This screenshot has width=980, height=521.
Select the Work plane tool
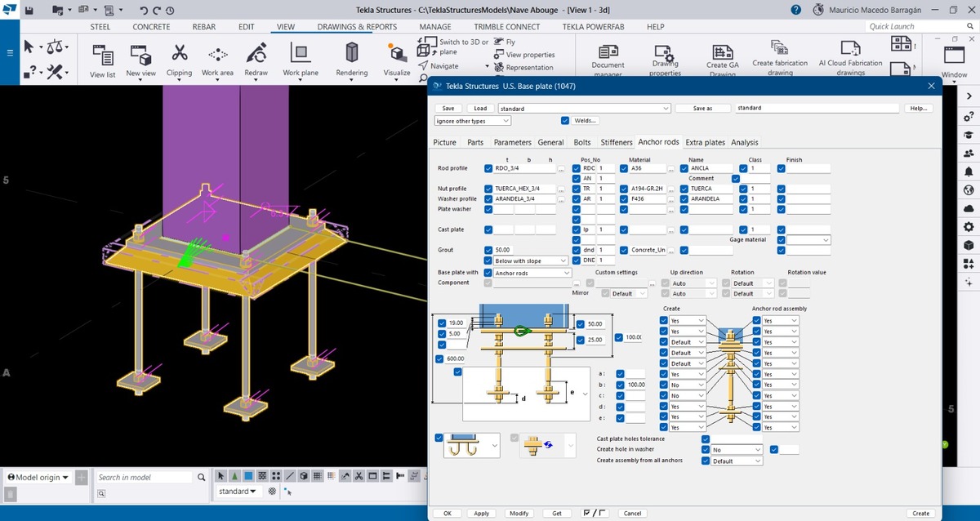(301, 54)
